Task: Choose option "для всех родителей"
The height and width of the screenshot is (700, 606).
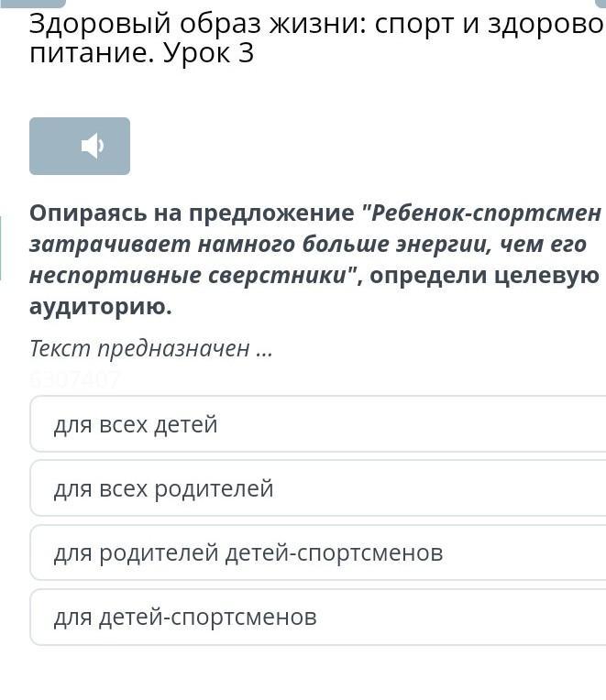Action: pyautogui.click(x=318, y=488)
